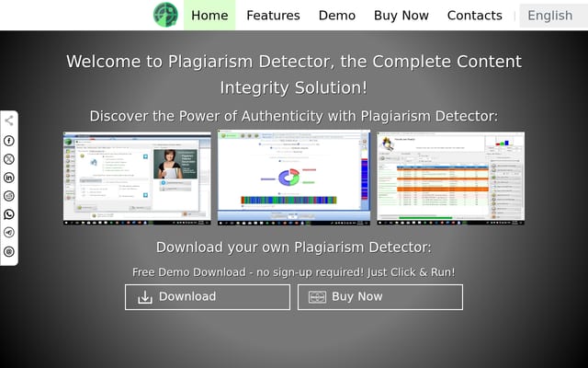Click the share icon at top of sidebar
The image size is (588, 368).
9,121
